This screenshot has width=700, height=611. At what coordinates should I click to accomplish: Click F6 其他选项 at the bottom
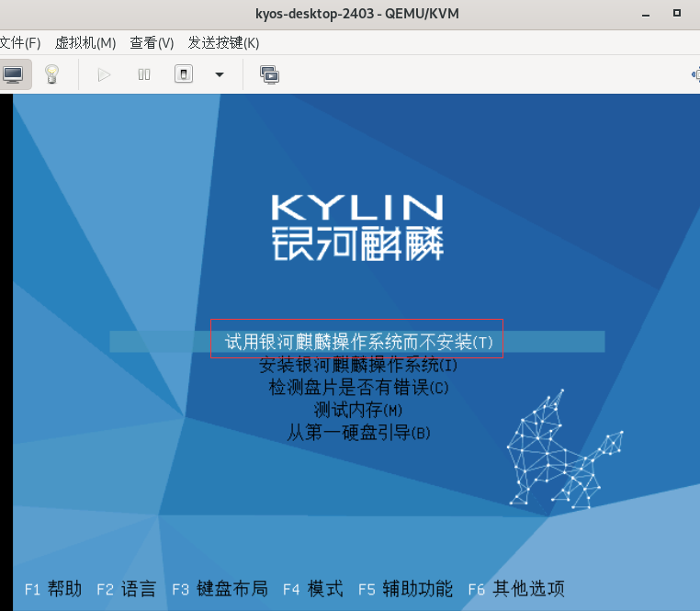click(x=516, y=589)
